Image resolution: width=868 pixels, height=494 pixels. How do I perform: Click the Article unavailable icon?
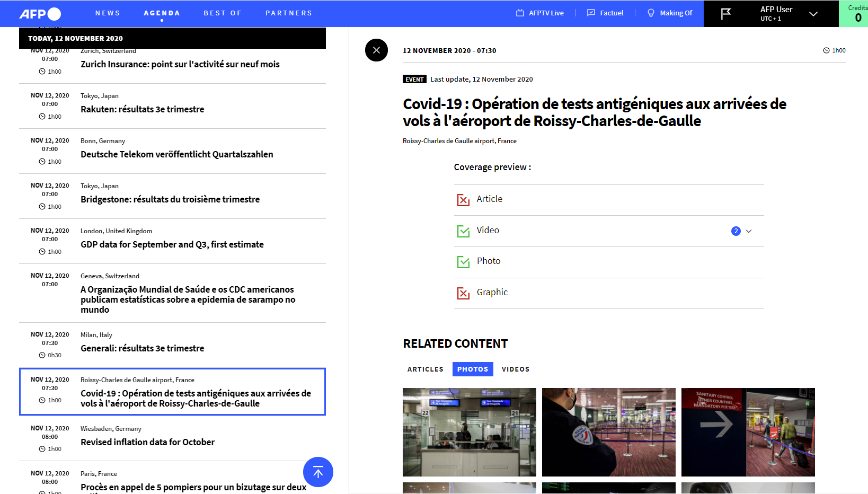point(463,200)
